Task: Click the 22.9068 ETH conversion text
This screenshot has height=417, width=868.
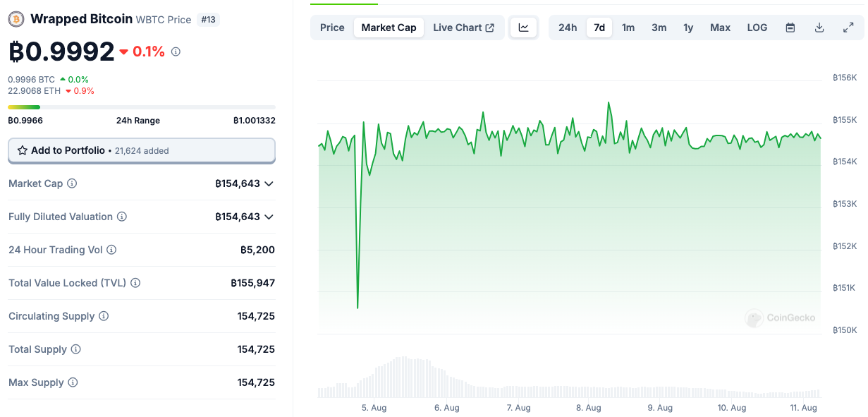Action: click(35, 91)
